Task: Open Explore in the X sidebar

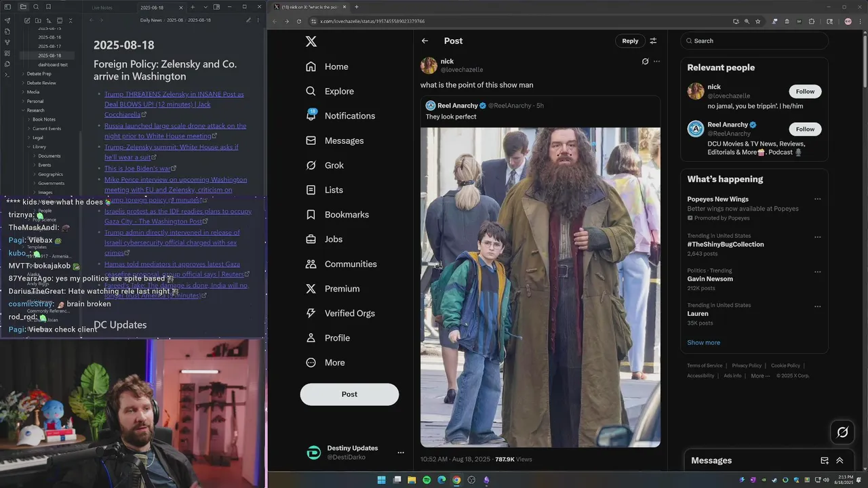Action: tap(329, 91)
